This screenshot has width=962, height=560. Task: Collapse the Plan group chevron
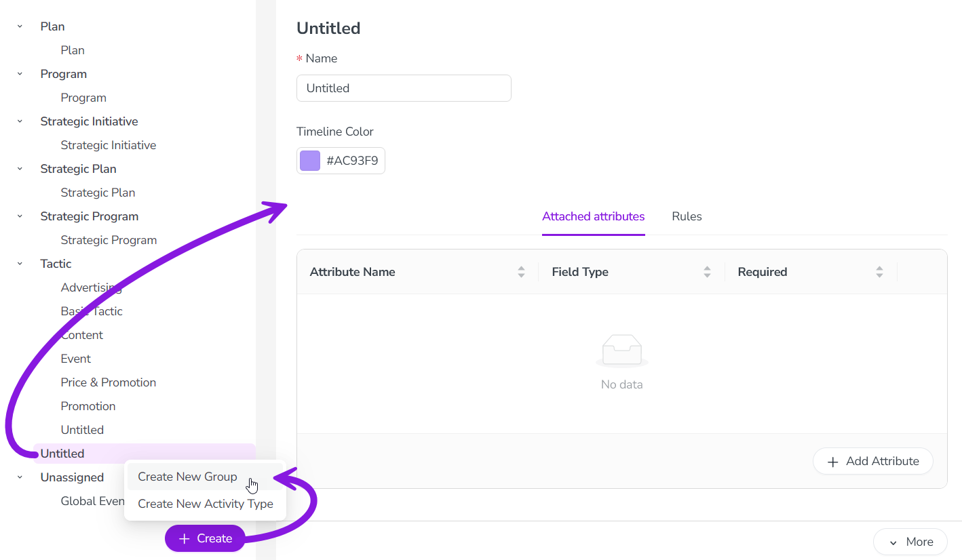pos(20,26)
